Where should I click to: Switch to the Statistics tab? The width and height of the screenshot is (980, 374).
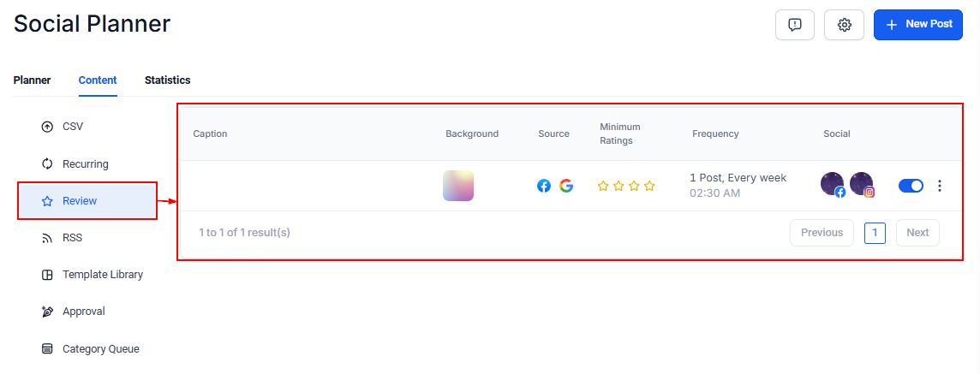[167, 80]
